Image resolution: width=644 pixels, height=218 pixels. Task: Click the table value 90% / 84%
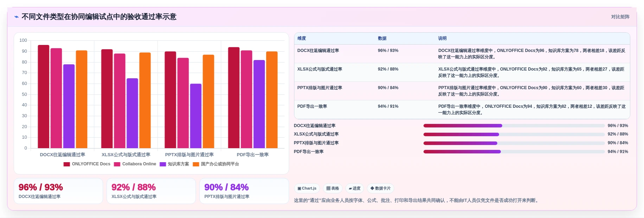388,88
